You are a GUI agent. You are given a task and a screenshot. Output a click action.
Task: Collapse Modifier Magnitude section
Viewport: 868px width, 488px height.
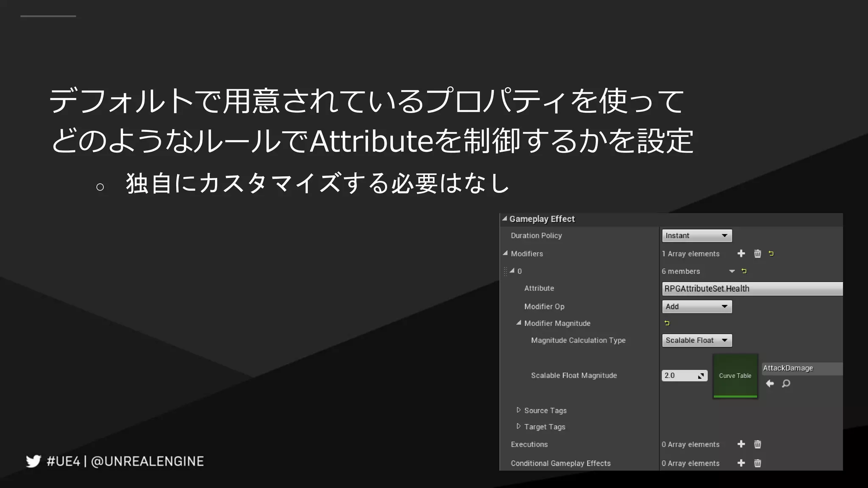(x=518, y=322)
